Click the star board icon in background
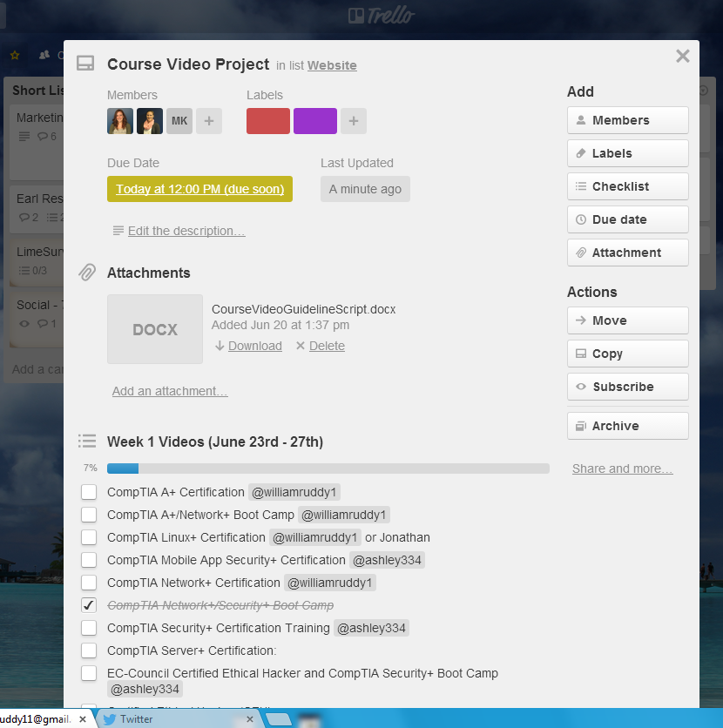 (15, 55)
